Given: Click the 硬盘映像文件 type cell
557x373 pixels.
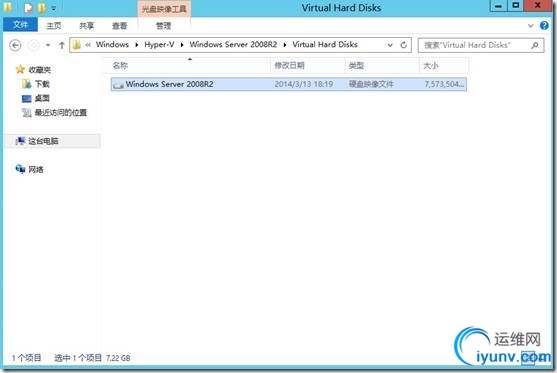Looking at the screenshot, I should click(x=371, y=84).
